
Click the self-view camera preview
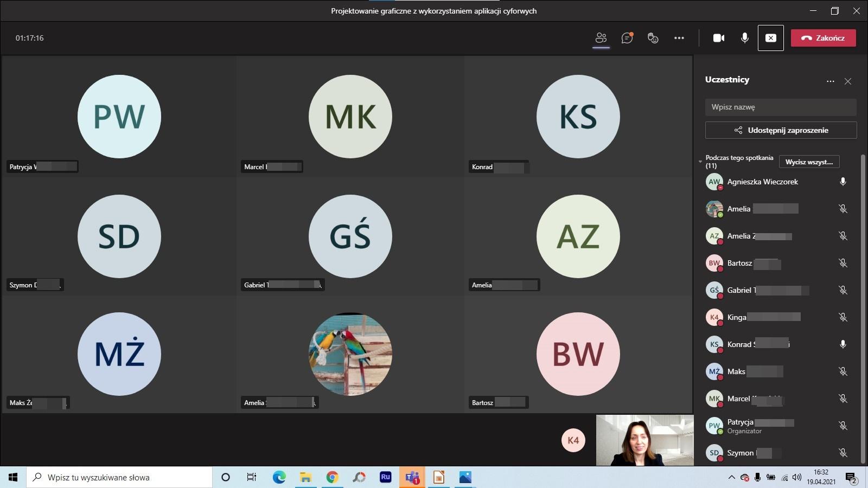(x=644, y=440)
